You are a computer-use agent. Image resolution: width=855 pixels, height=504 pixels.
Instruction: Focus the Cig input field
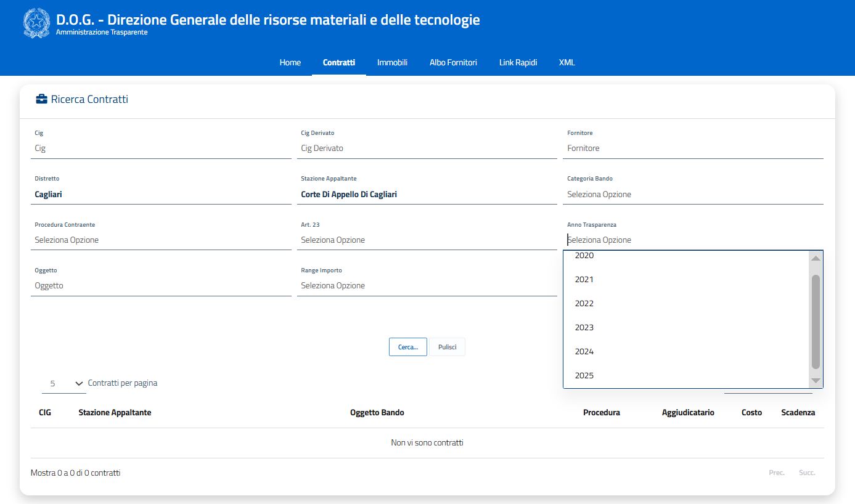[x=160, y=148]
